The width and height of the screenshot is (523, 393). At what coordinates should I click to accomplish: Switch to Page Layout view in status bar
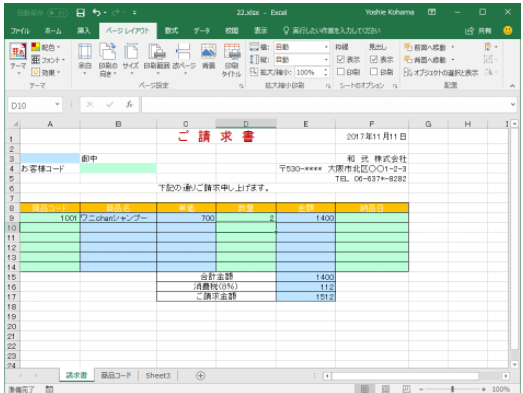click(x=386, y=389)
